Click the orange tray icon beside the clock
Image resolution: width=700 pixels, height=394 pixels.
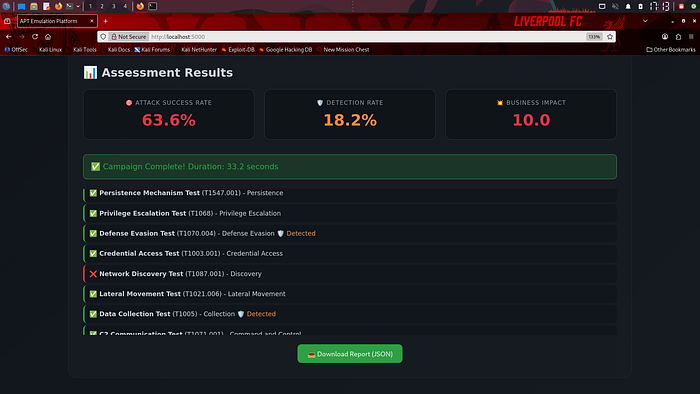click(681, 6)
